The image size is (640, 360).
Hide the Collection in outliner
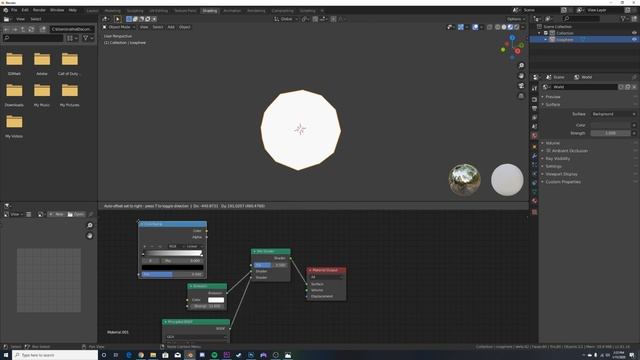(634, 33)
